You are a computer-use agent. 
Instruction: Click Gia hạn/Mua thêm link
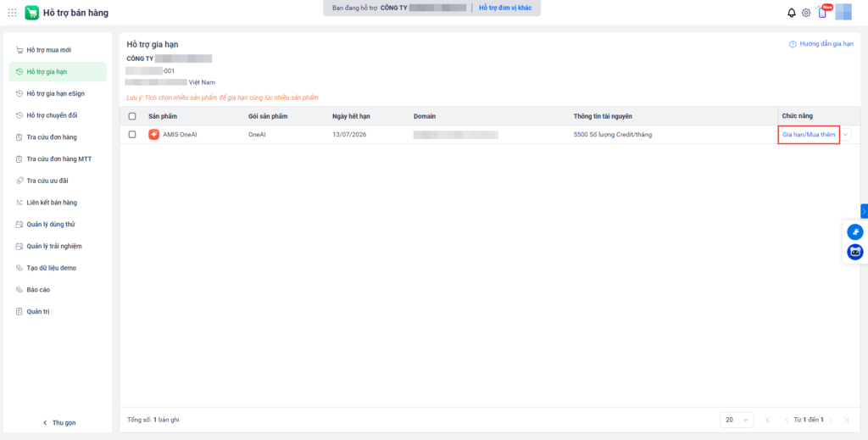pos(809,135)
